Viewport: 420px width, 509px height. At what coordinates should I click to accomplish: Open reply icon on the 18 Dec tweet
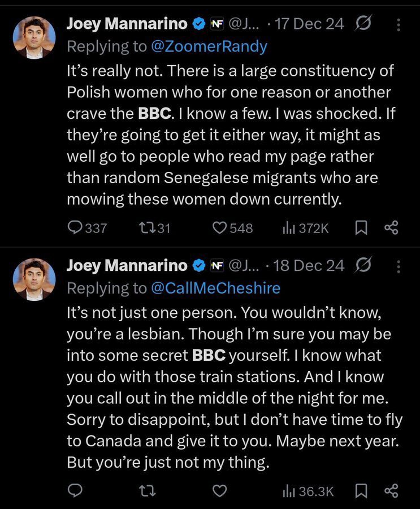pos(75,490)
